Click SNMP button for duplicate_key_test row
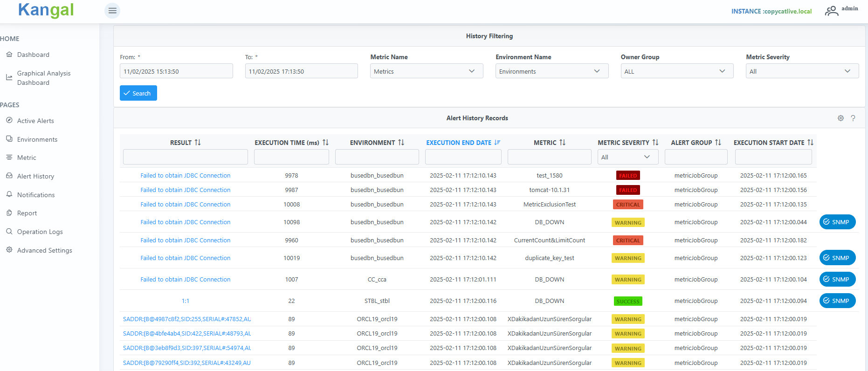Viewport: 868px width, 371px height. tap(837, 258)
